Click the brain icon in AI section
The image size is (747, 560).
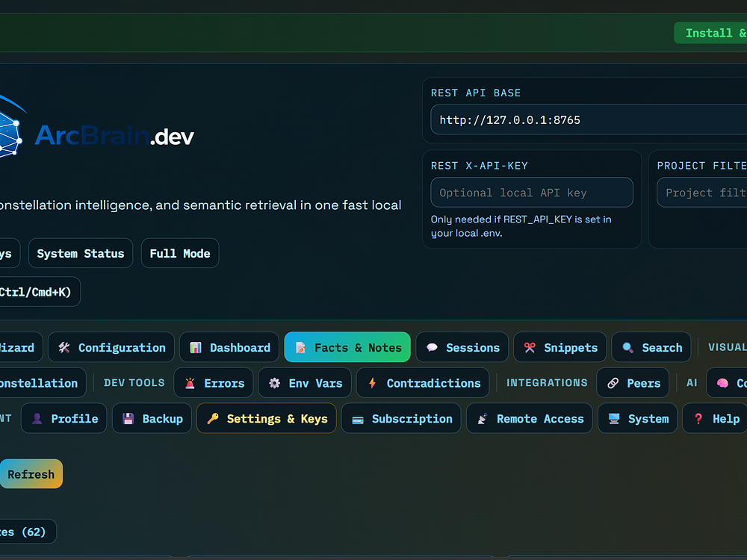click(x=722, y=383)
